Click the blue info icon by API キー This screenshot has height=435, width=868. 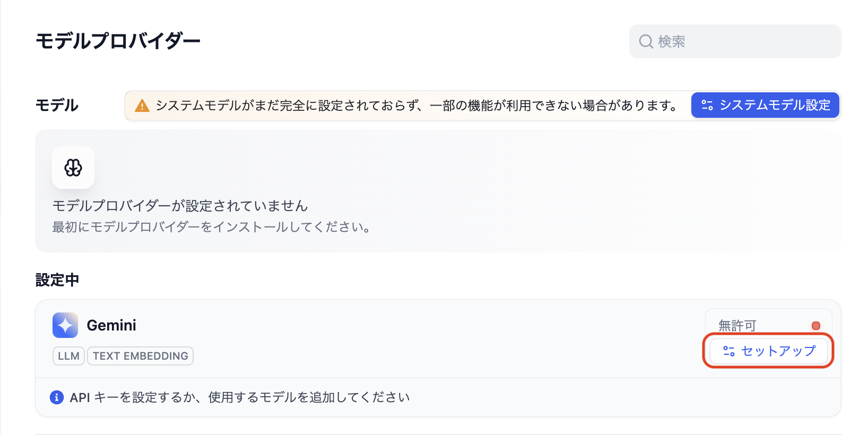(x=57, y=397)
